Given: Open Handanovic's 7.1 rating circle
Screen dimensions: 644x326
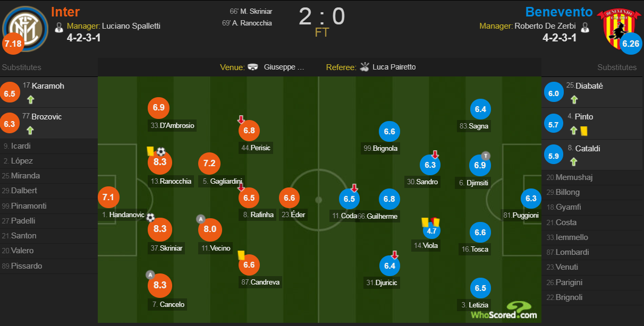Looking at the screenshot, I should (108, 198).
